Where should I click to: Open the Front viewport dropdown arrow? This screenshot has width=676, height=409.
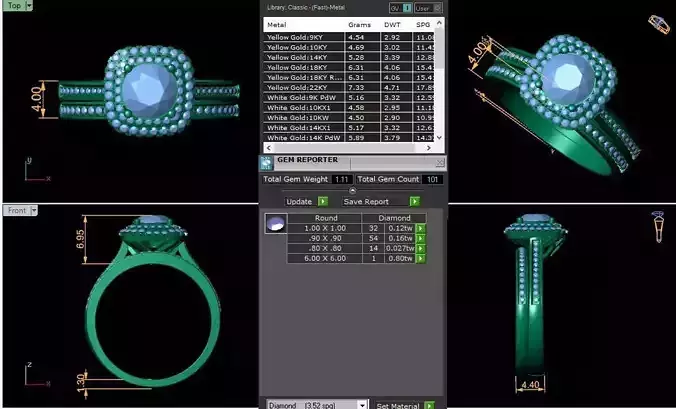(x=34, y=210)
